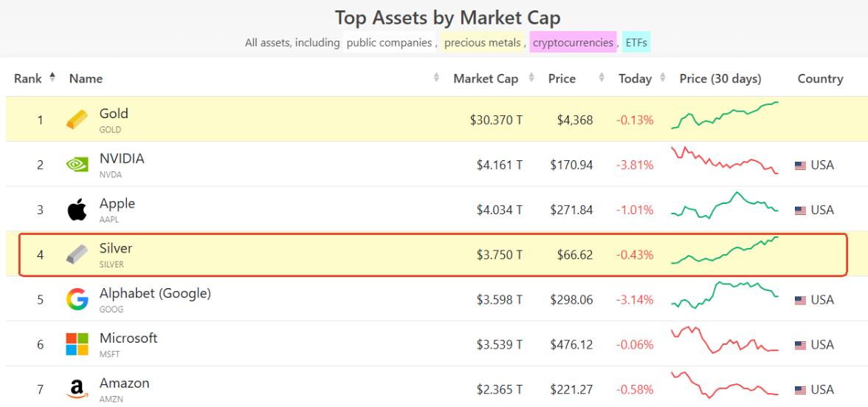Filter by ETFs tag
868x407 pixels.
point(636,43)
